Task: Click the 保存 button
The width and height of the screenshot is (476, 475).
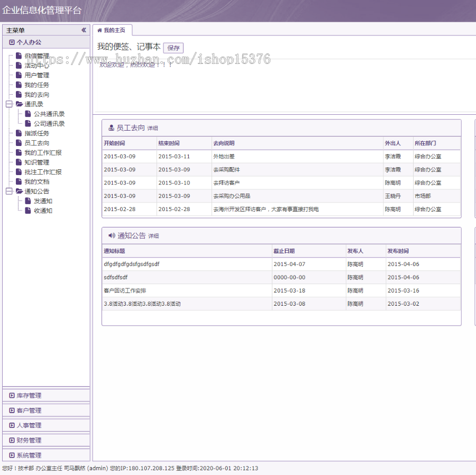Action: coord(173,48)
